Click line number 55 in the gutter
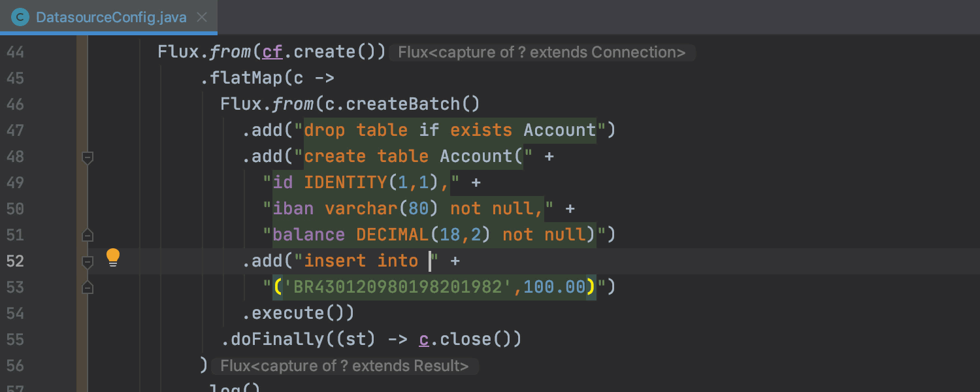 point(15,340)
